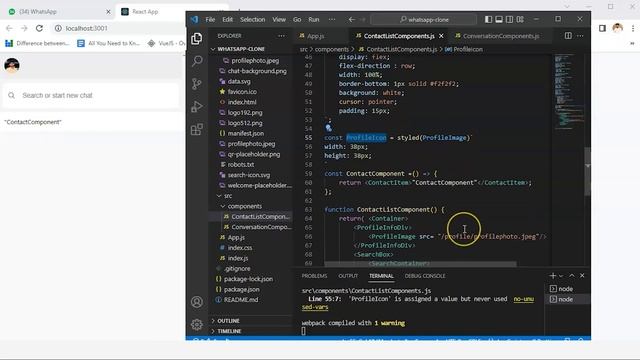This screenshot has height=360, width=640.
Task: Close the terminal panel
Action: tap(582, 276)
